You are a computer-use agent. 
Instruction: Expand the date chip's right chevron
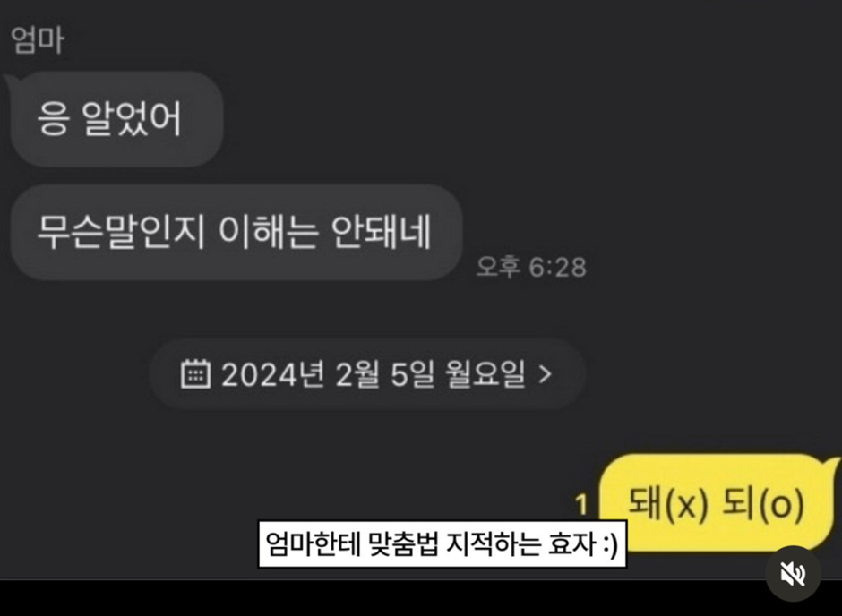tap(545, 374)
